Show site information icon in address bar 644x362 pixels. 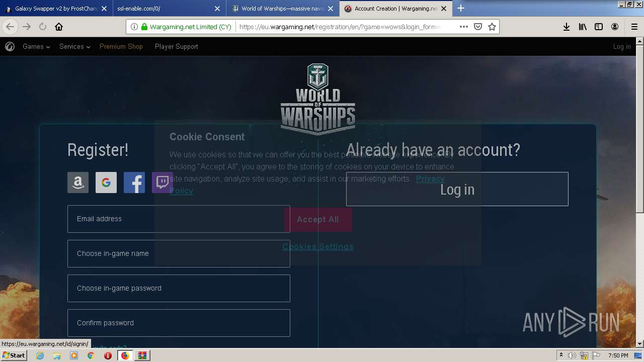click(134, 27)
